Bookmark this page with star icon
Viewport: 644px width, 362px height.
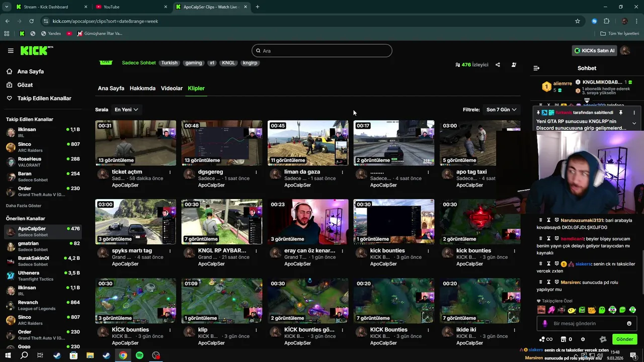point(578,21)
